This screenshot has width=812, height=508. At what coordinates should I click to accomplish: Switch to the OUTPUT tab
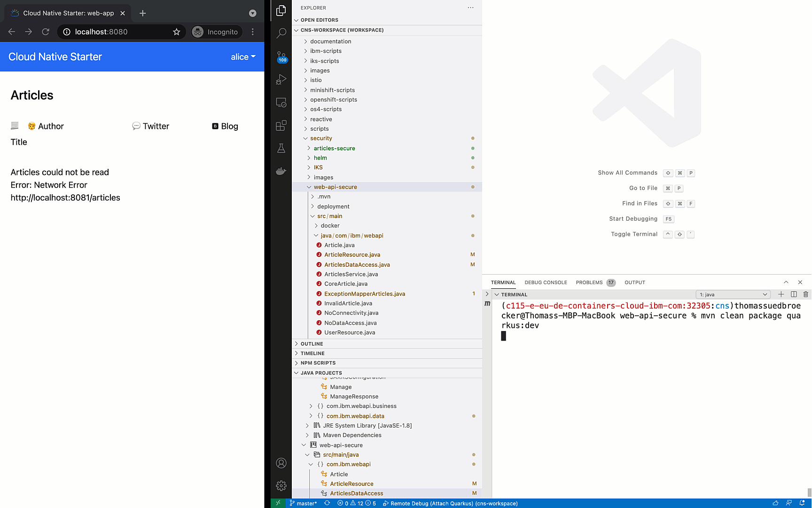(x=634, y=283)
